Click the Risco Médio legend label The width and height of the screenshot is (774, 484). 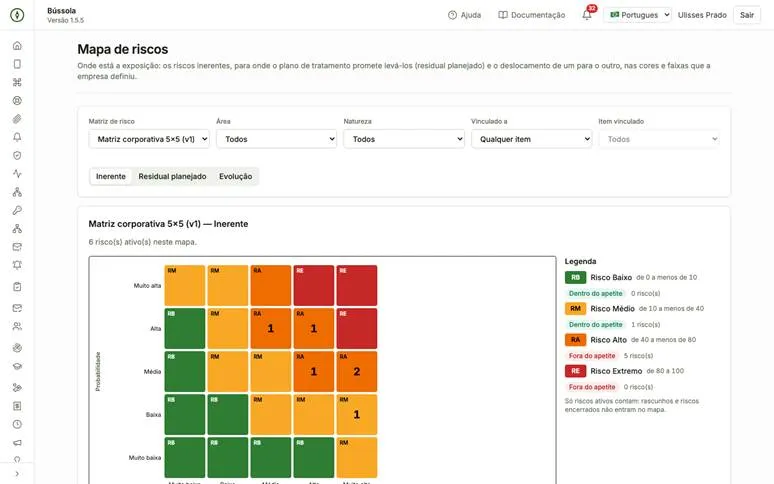[x=613, y=308]
